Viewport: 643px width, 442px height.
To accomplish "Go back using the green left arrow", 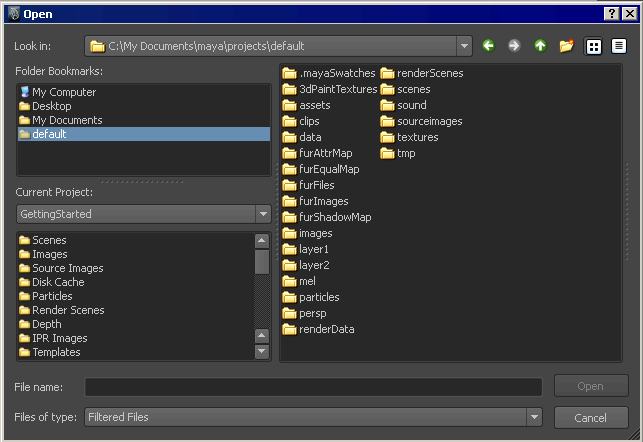I will coord(488,46).
